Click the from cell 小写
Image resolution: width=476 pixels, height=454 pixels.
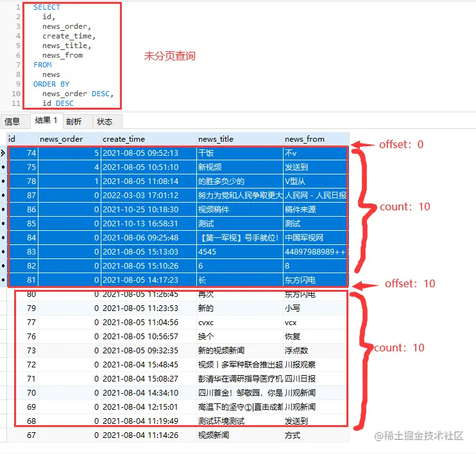316,308
